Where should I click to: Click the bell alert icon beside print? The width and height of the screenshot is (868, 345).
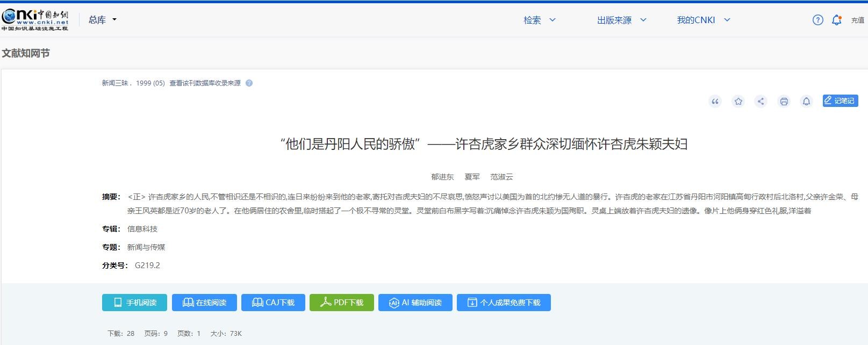click(806, 102)
